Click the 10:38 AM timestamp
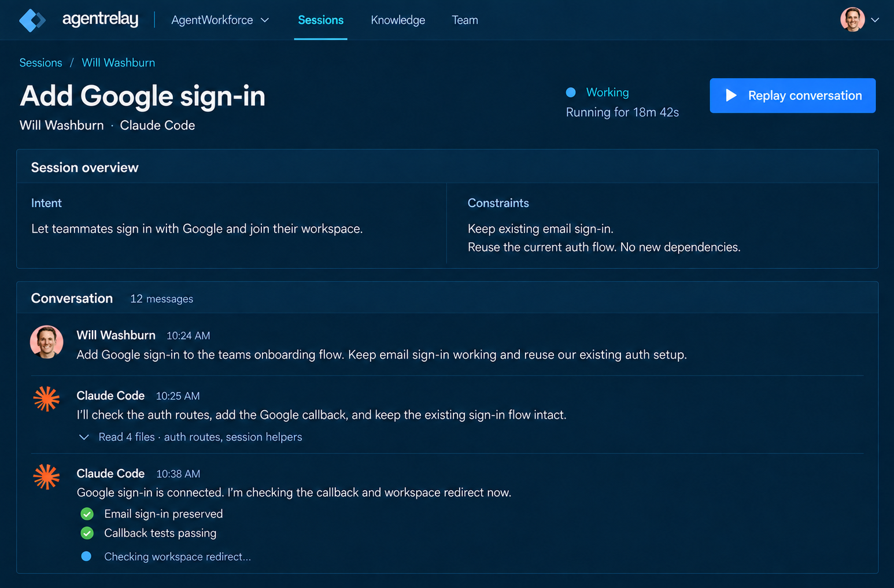The width and height of the screenshot is (894, 588). (178, 474)
